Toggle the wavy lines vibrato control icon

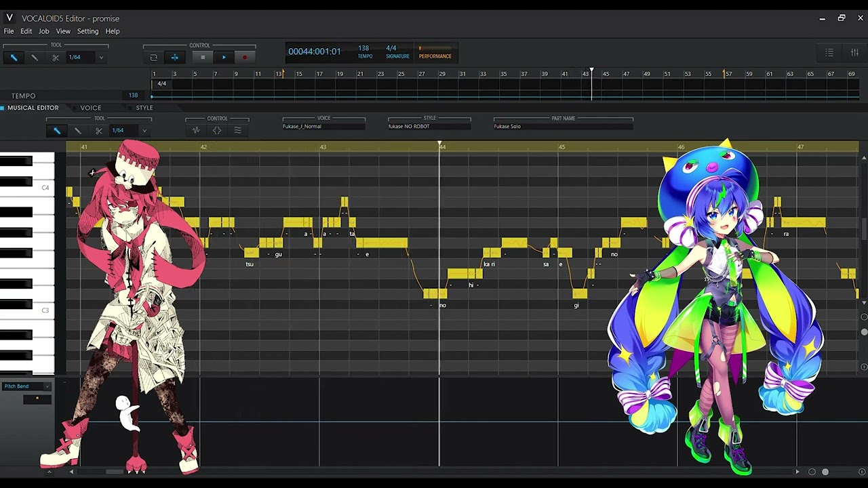pos(238,130)
